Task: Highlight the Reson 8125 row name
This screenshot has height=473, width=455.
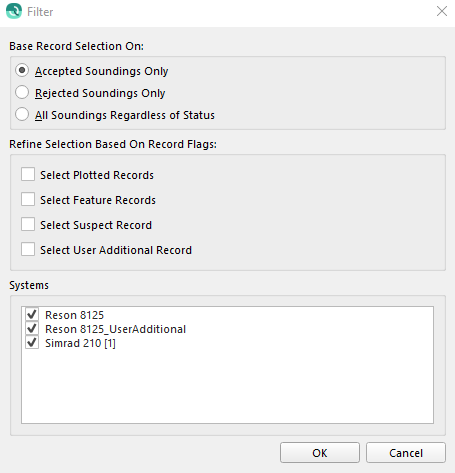Action: click(x=74, y=315)
